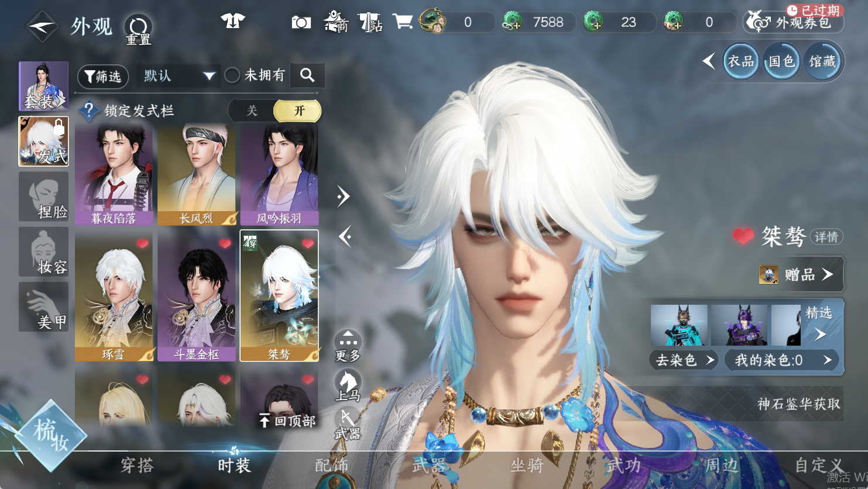This screenshot has height=489, width=868.
Task: Switch to the 武功 tab
Action: click(x=624, y=466)
